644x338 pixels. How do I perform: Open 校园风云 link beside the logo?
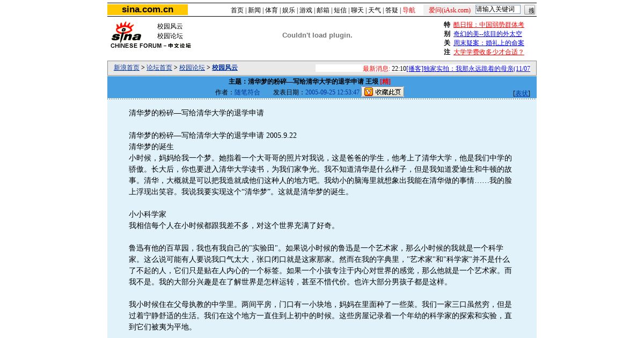point(170,26)
